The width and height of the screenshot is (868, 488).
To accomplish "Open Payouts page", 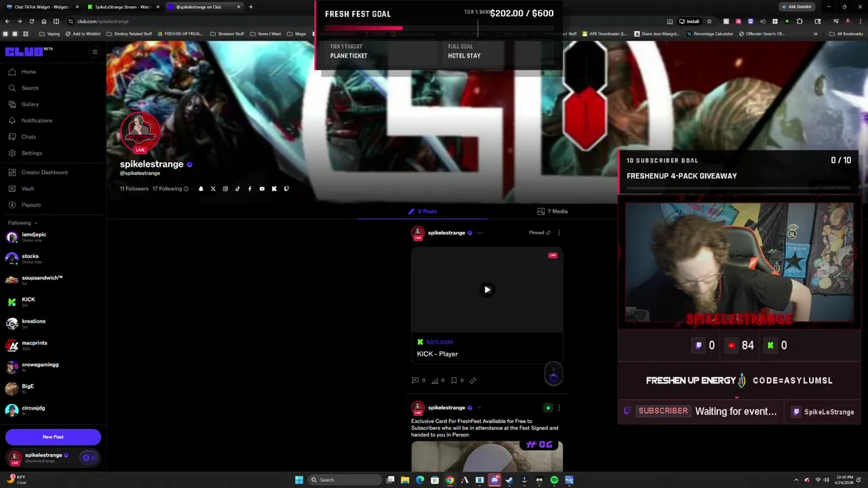I will pos(24,205).
